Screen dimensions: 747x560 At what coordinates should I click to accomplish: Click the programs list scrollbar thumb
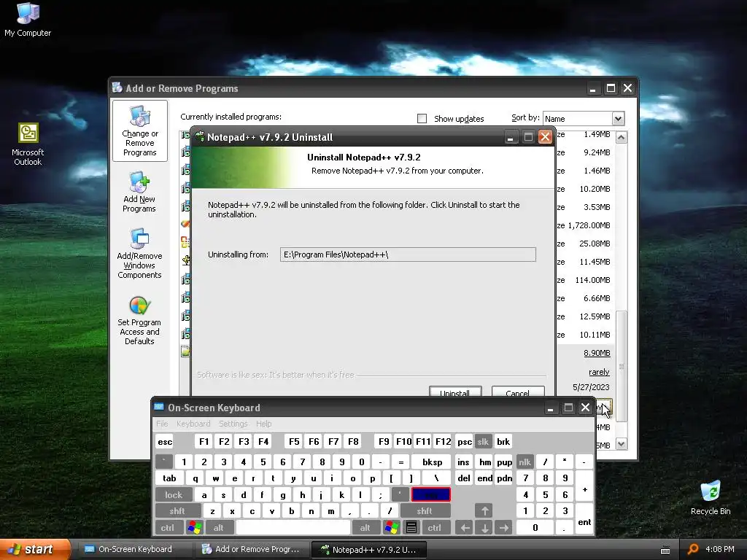coord(622,366)
